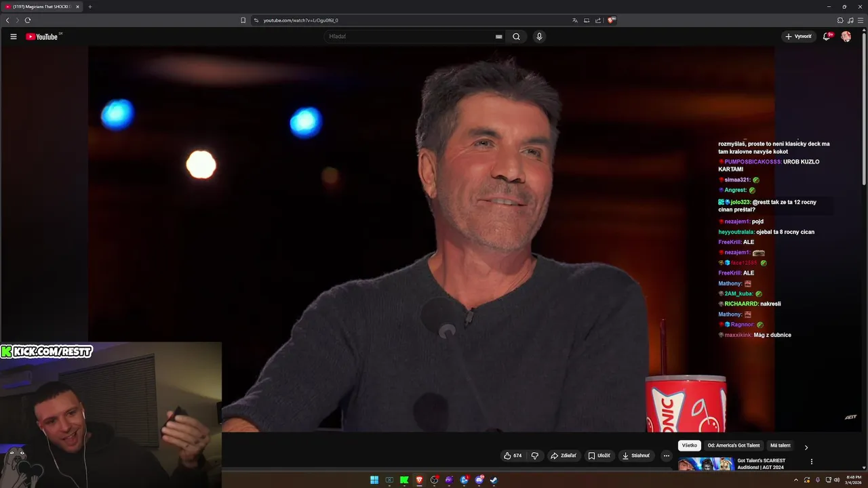Open Discord in taskbar
The height and width of the screenshot is (488, 868).
479,480
